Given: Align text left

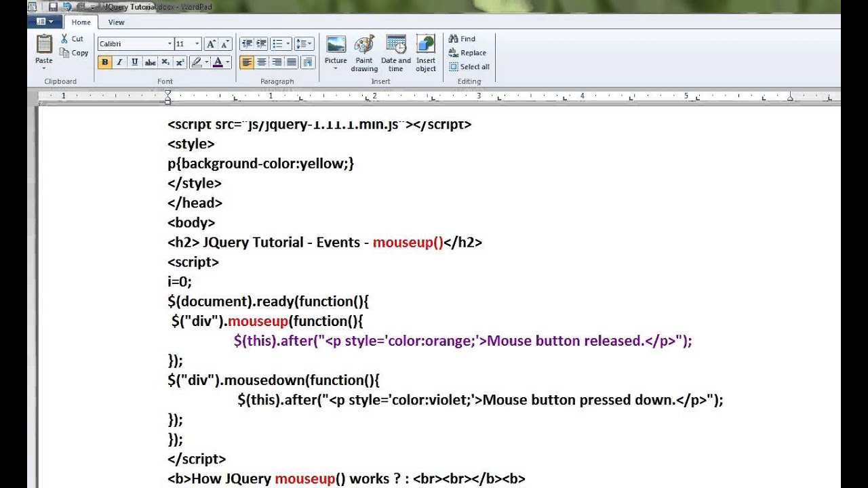Looking at the screenshot, I should pyautogui.click(x=247, y=62).
